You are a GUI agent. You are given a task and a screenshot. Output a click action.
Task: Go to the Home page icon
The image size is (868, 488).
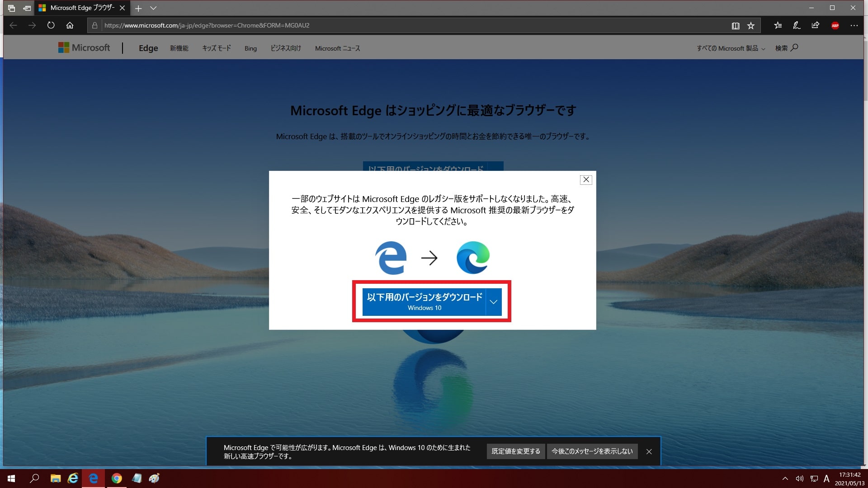(x=70, y=25)
